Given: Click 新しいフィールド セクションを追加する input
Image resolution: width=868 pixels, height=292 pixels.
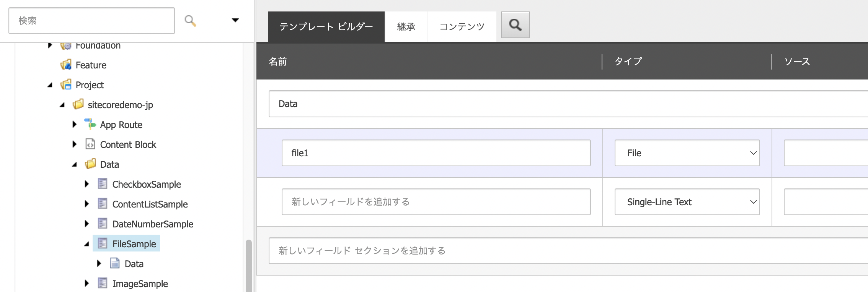Looking at the screenshot, I should 568,251.
